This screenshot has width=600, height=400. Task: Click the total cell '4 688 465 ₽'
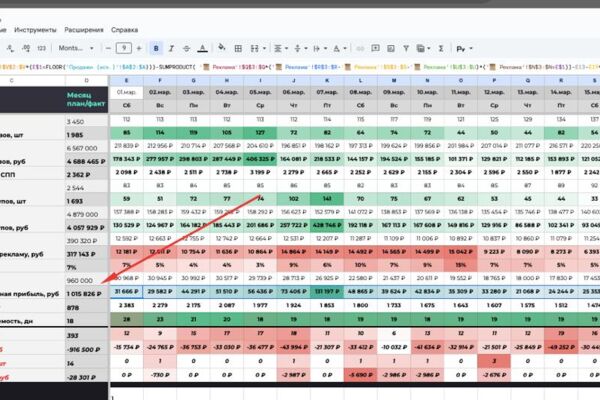(x=86, y=161)
